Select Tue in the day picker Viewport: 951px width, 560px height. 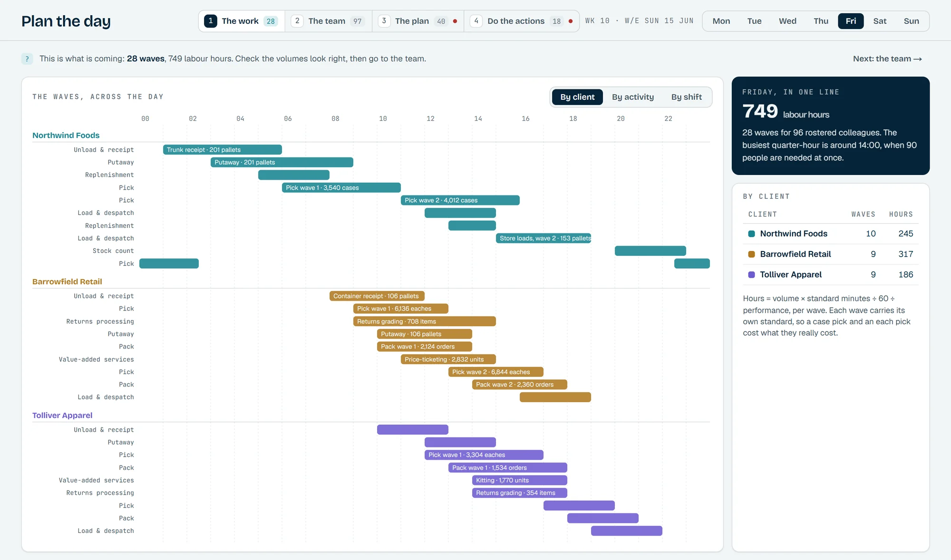click(754, 21)
